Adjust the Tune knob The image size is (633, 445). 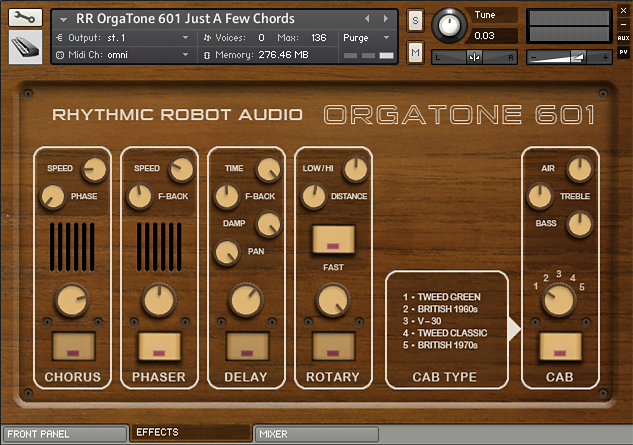[449, 25]
